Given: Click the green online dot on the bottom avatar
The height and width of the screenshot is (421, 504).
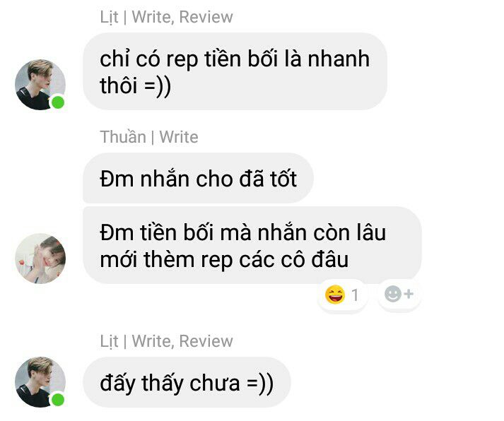Looking at the screenshot, I should pyautogui.click(x=58, y=400).
